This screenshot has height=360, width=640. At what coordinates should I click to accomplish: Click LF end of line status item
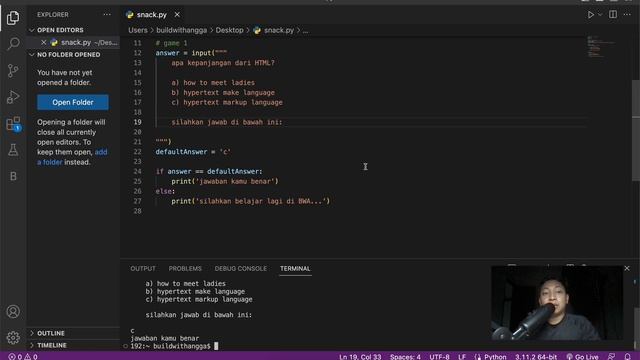pyautogui.click(x=462, y=356)
